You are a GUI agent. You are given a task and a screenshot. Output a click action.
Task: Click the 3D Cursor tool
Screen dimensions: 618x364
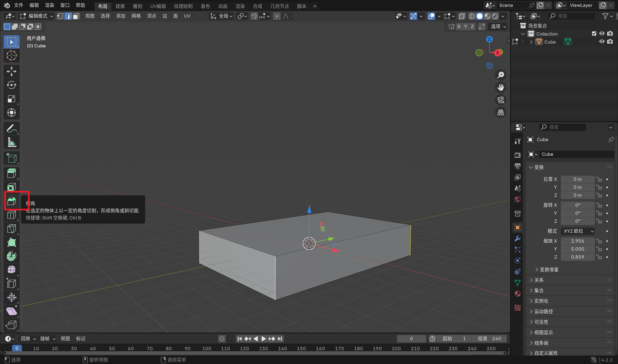[x=11, y=55]
